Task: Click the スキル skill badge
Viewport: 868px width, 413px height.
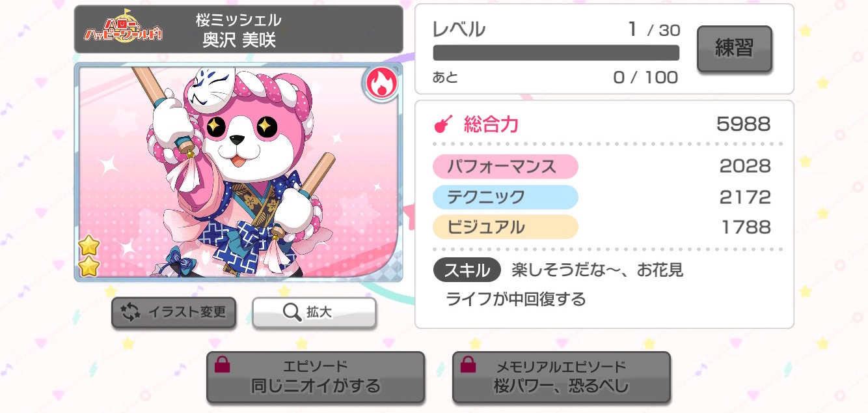Action: pyautogui.click(x=467, y=270)
